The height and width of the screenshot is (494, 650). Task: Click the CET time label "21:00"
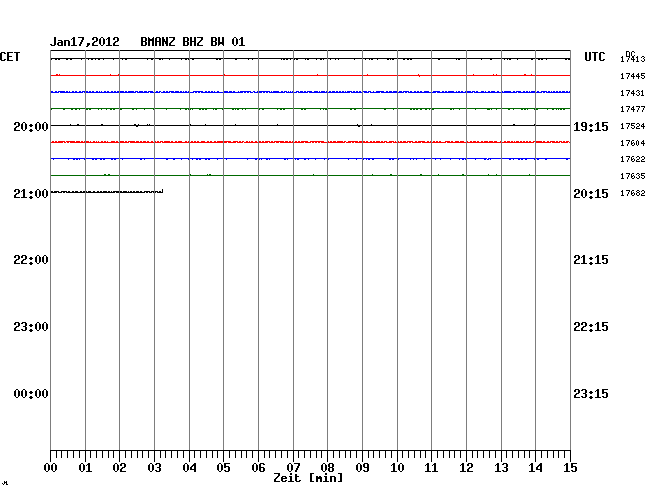click(31, 194)
